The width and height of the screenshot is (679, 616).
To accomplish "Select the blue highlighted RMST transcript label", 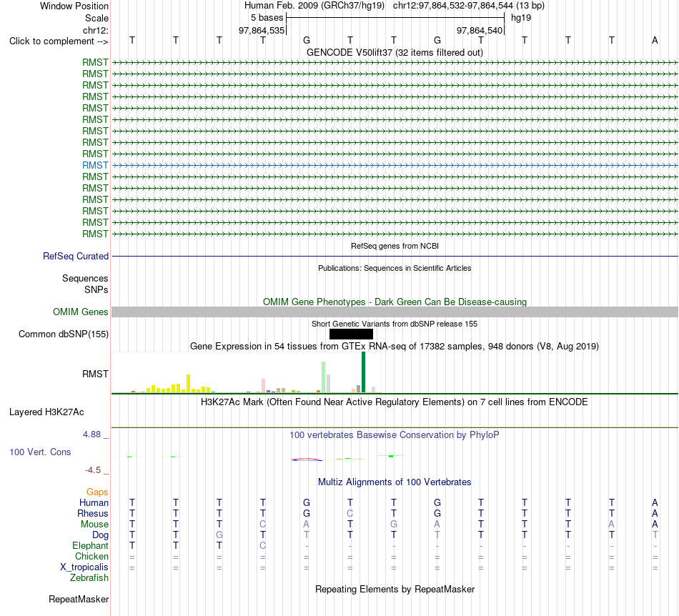I will click(x=95, y=165).
